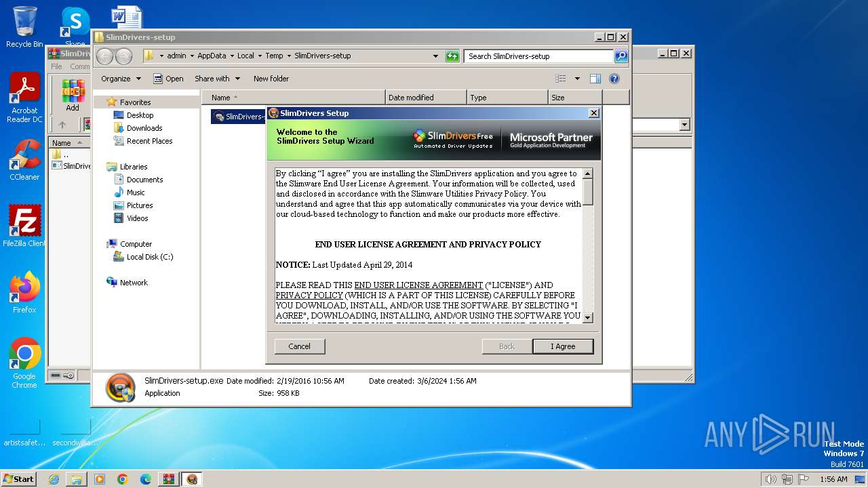Select Libraries in navigation pane
The width and height of the screenshot is (868, 488).
(x=134, y=167)
